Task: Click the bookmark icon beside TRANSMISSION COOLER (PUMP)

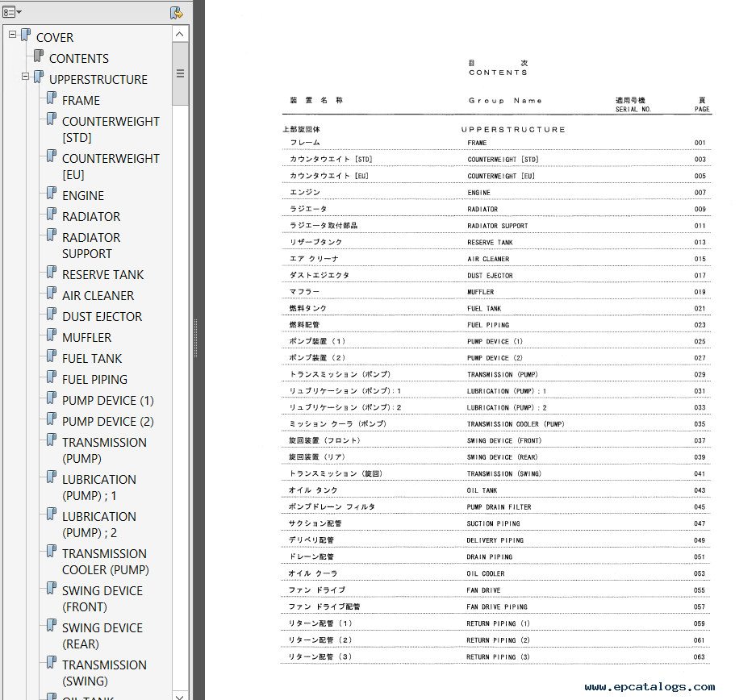Action: click(x=52, y=552)
